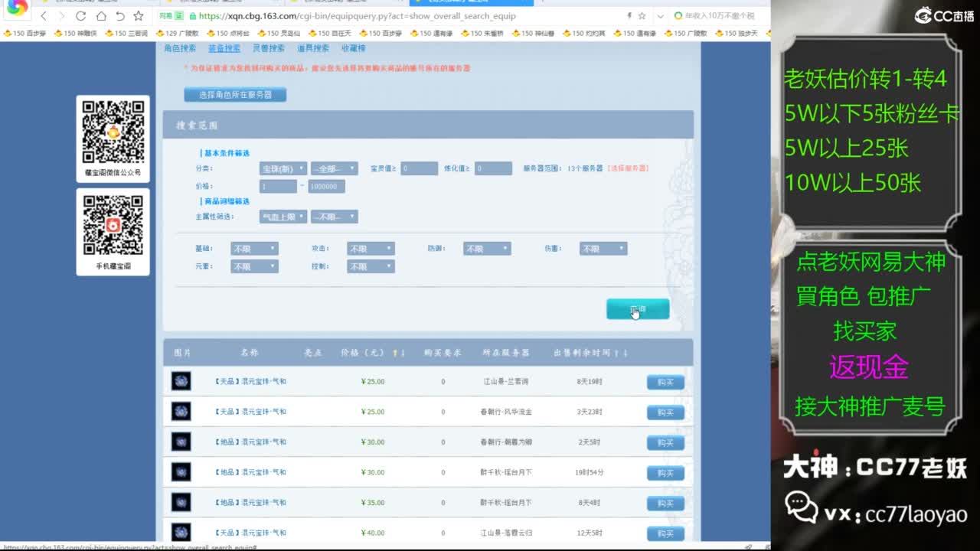Open the 攻击 不限 dropdown
The image size is (980, 551).
coord(371,249)
